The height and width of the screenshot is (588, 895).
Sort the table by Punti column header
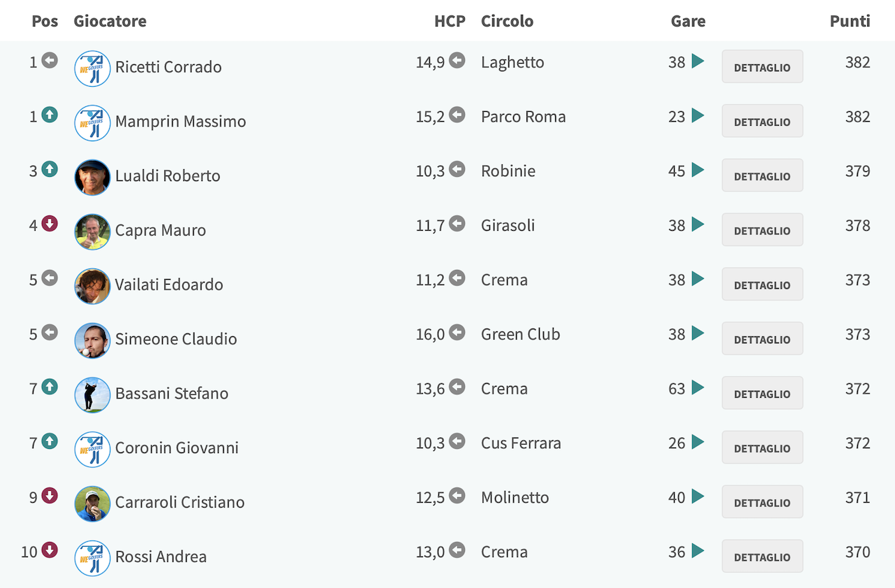(x=850, y=21)
